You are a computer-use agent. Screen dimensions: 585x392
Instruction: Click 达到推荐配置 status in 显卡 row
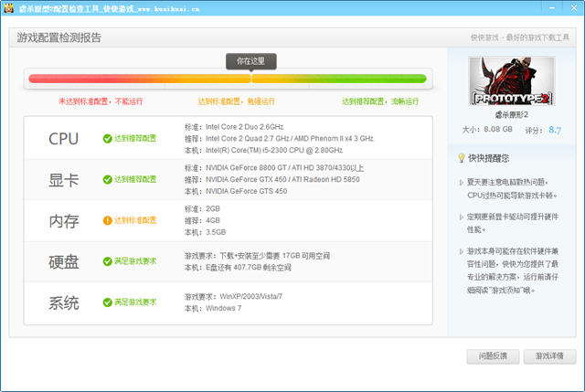(135, 179)
